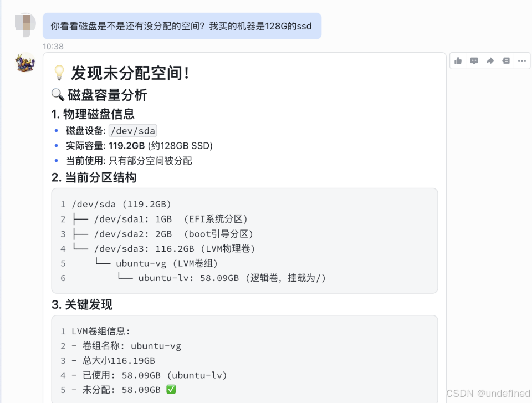Image resolution: width=532 pixels, height=403 pixels.
Task: Click the heading 发现未分配空间
Action: pyautogui.click(x=131, y=73)
